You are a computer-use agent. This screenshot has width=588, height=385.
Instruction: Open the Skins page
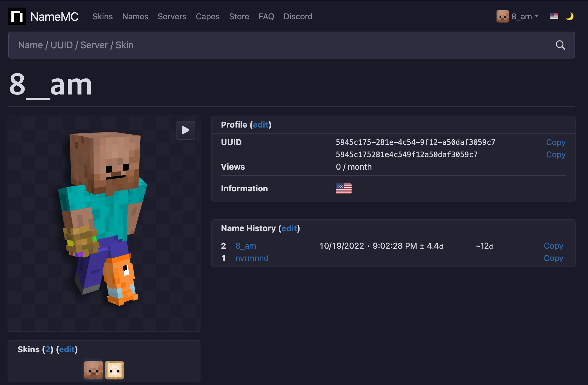tap(103, 16)
